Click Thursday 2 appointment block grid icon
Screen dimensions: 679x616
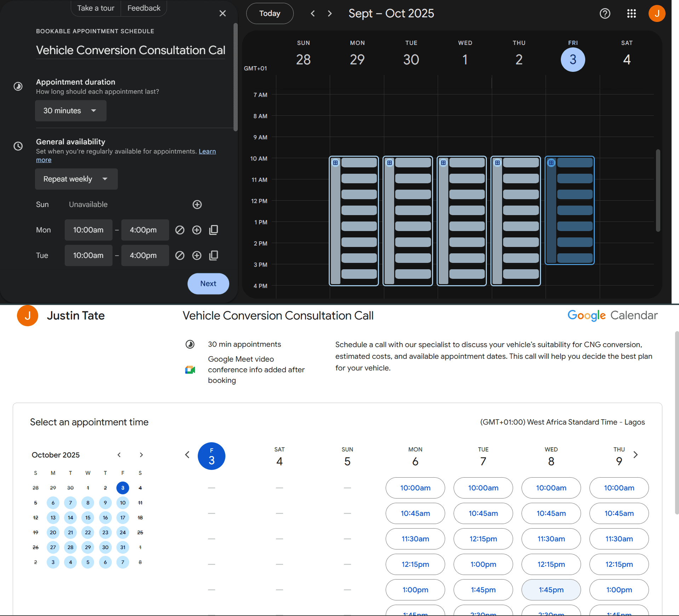tap(497, 163)
